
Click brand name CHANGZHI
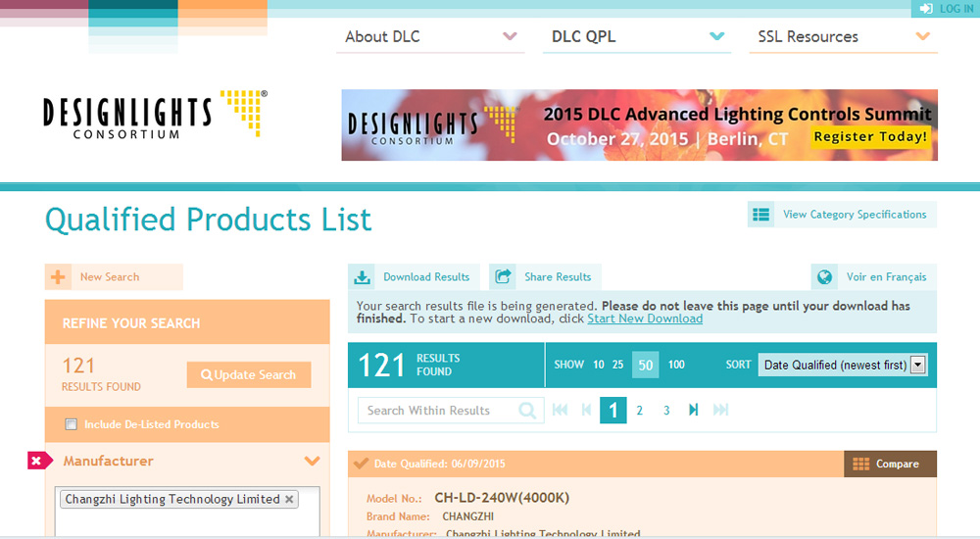(468, 516)
